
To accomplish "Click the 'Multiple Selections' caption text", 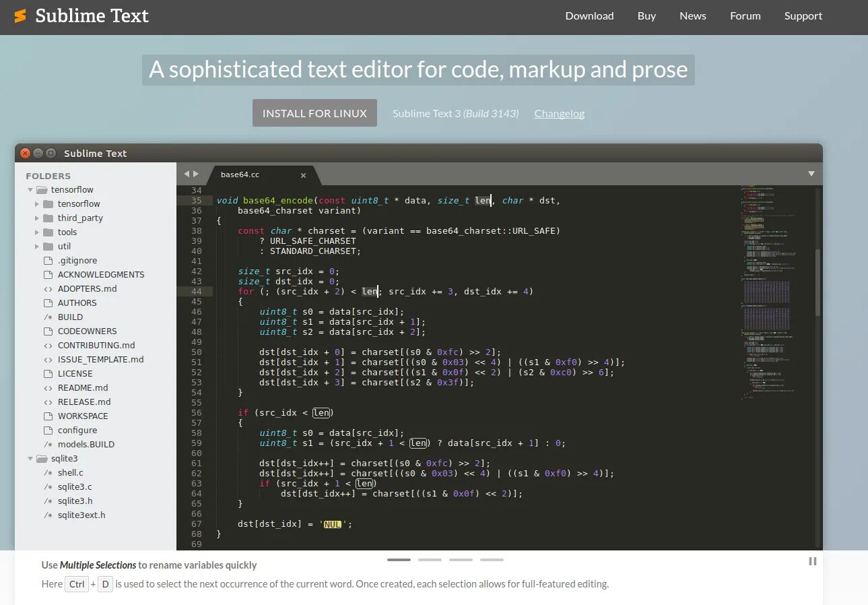I will (x=98, y=565).
